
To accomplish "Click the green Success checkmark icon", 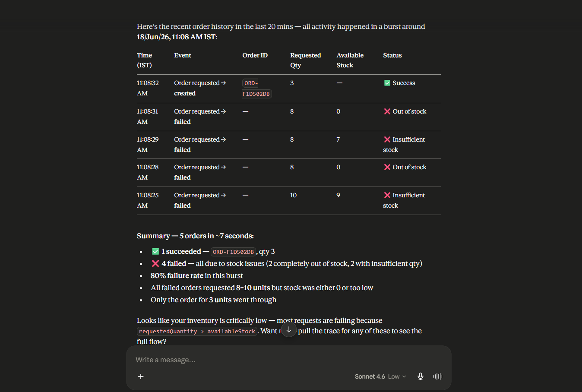I will coord(387,83).
